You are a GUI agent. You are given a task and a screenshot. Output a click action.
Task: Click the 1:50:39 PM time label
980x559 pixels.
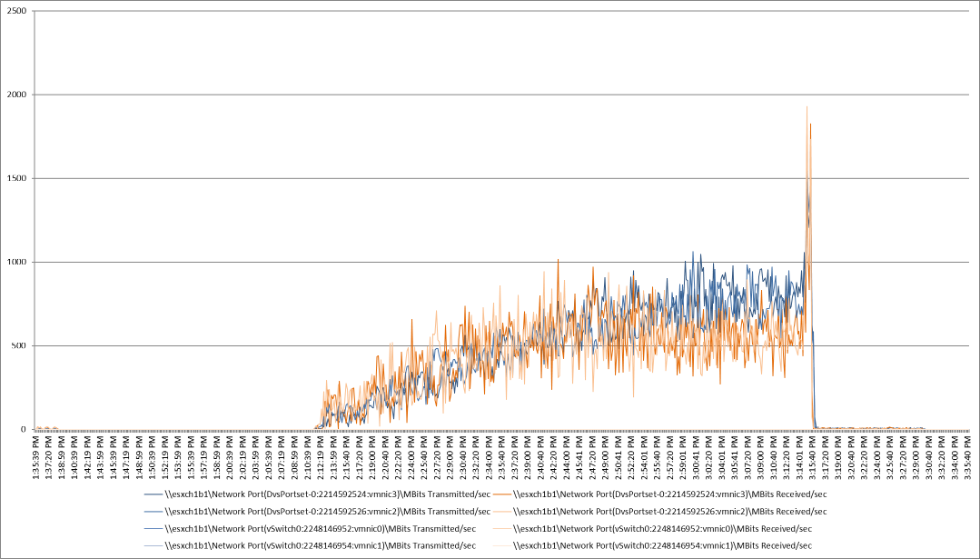(x=154, y=458)
